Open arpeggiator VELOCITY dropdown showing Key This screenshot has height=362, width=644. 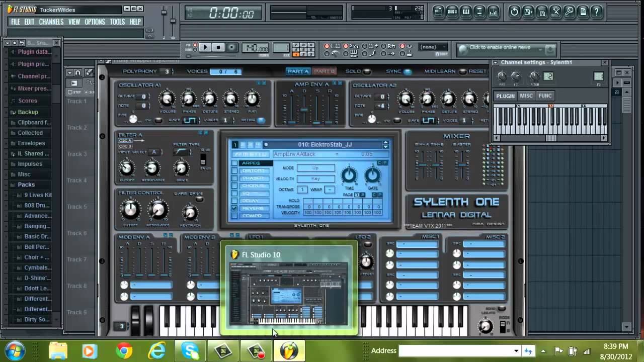point(315,178)
